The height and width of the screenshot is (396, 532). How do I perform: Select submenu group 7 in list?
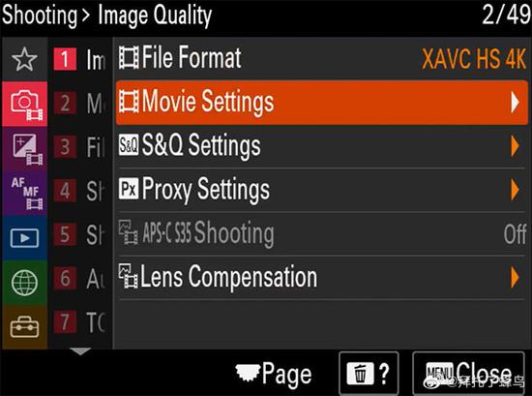(x=80, y=322)
